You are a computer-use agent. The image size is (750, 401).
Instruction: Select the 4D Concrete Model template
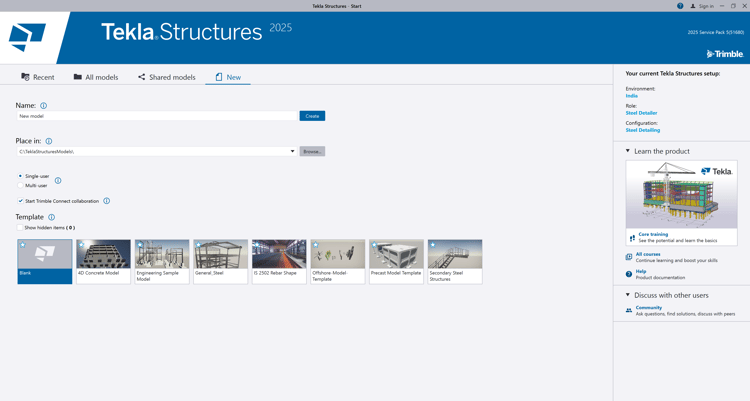pyautogui.click(x=103, y=262)
